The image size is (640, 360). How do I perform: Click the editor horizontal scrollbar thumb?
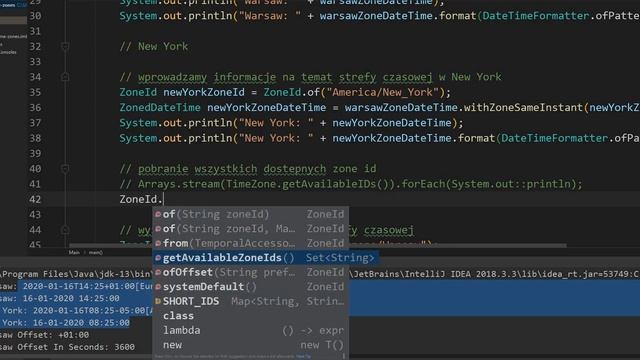(x=318, y=246)
